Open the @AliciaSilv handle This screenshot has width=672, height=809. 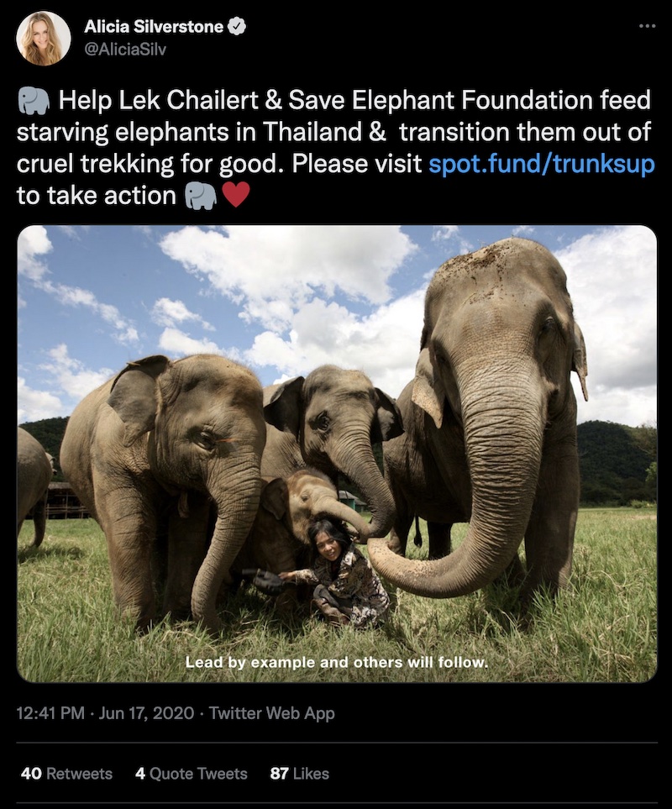pos(125,49)
